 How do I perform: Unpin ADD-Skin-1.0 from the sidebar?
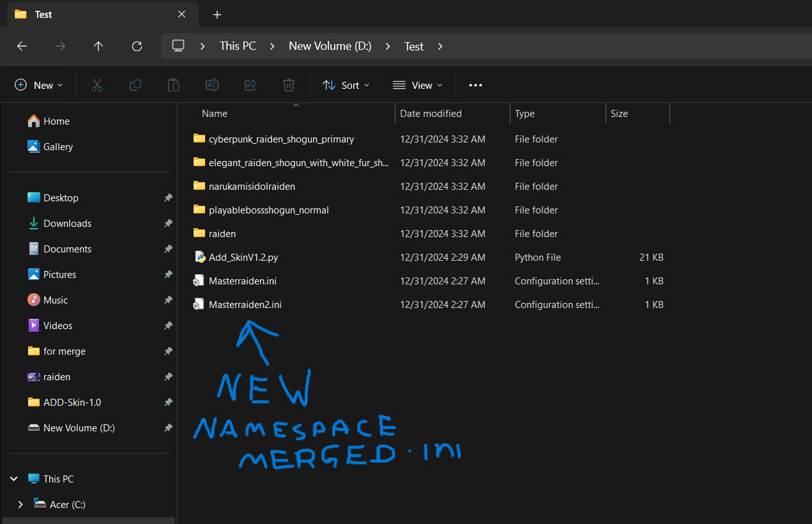coord(168,402)
